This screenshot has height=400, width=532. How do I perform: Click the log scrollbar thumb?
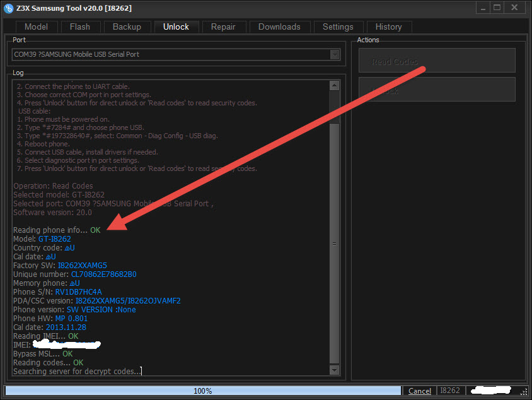(x=335, y=244)
